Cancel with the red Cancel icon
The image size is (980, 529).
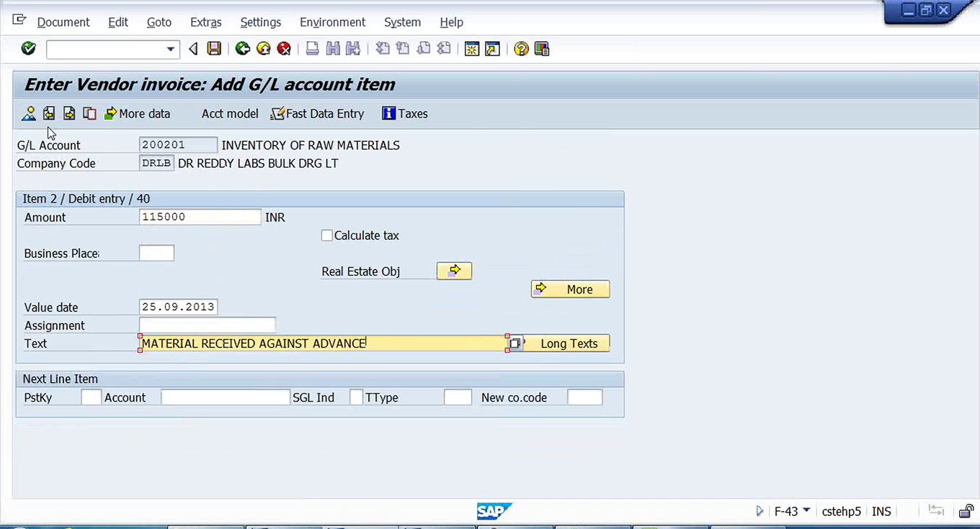pos(284,48)
